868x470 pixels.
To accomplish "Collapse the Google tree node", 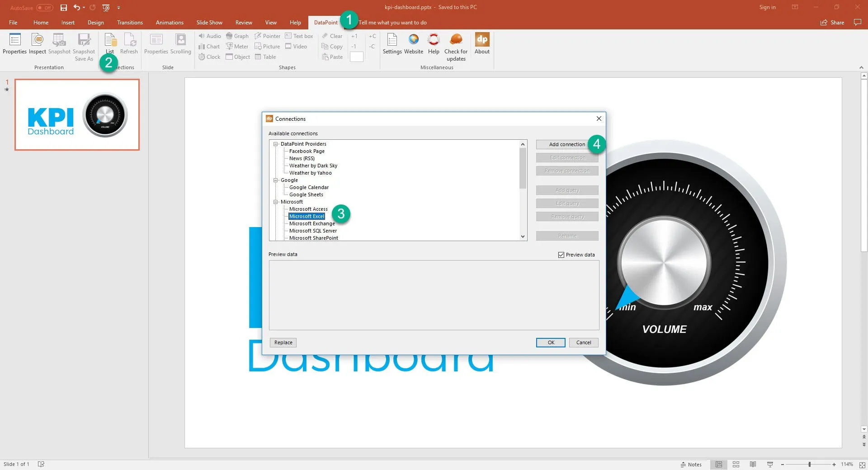I will tap(275, 180).
